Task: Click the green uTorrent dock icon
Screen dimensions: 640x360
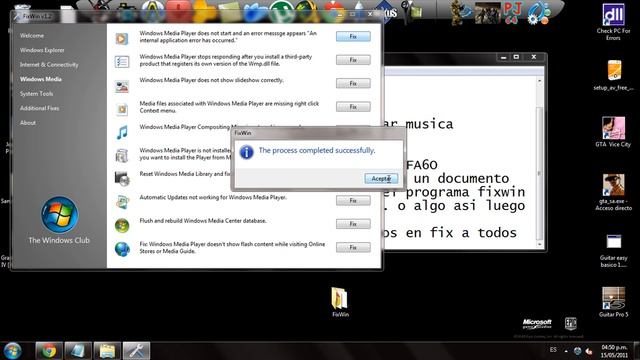Action: point(281,11)
